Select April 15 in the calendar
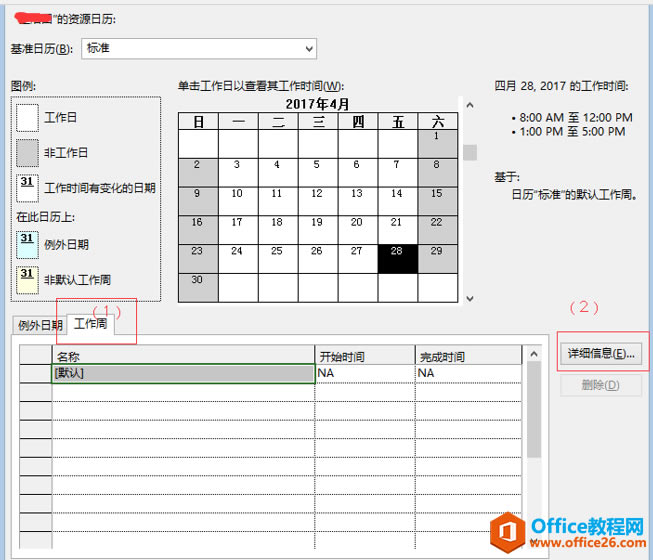The height and width of the screenshot is (560, 653). point(438,201)
